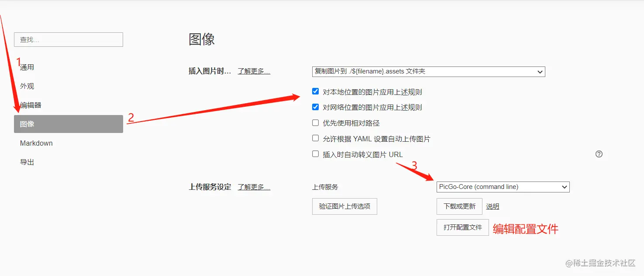The height and width of the screenshot is (276, 644).
Task: Click the 上传服务 label
Action: pyautogui.click(x=325, y=187)
